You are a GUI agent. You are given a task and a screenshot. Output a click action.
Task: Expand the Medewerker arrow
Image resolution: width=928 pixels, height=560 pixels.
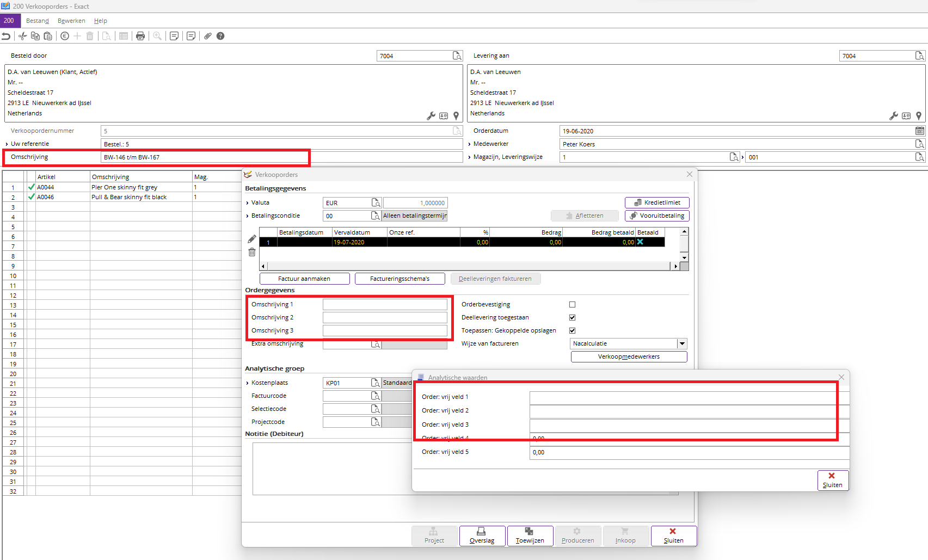(469, 144)
